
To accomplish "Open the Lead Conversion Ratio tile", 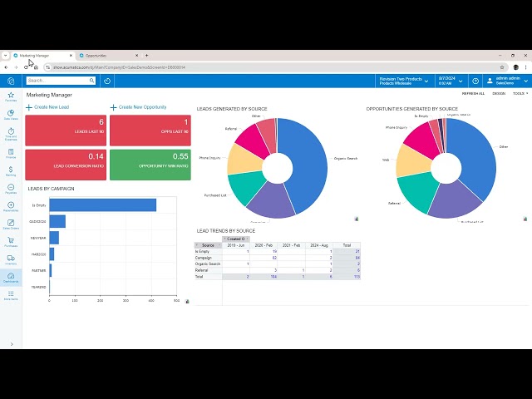I will [x=66, y=165].
